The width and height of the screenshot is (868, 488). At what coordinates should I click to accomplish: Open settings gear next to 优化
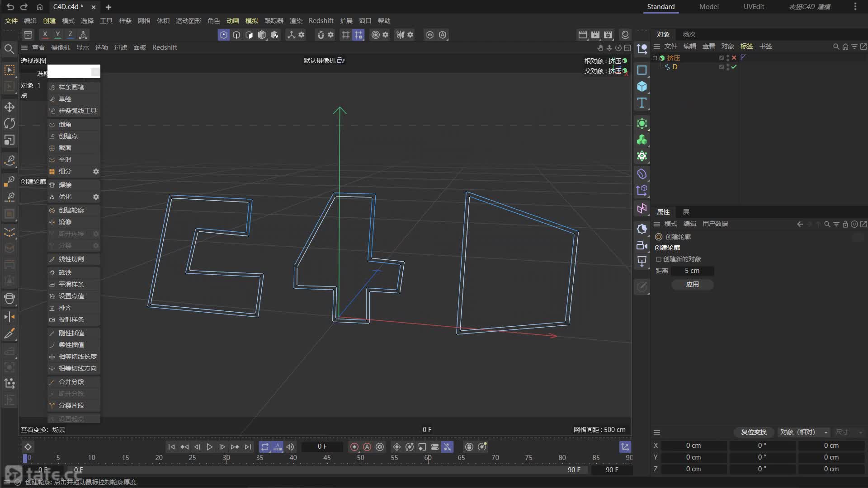tap(96, 197)
